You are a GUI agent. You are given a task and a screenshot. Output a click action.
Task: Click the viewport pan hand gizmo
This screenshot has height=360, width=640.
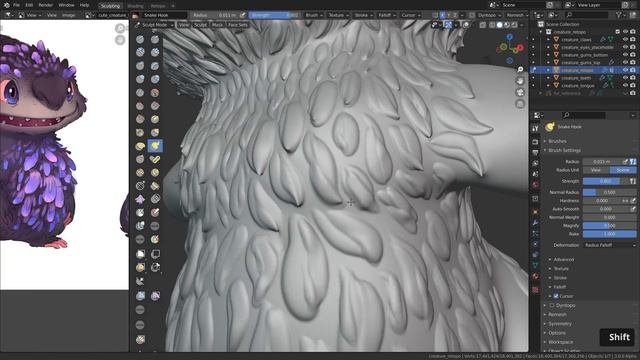(x=520, y=81)
